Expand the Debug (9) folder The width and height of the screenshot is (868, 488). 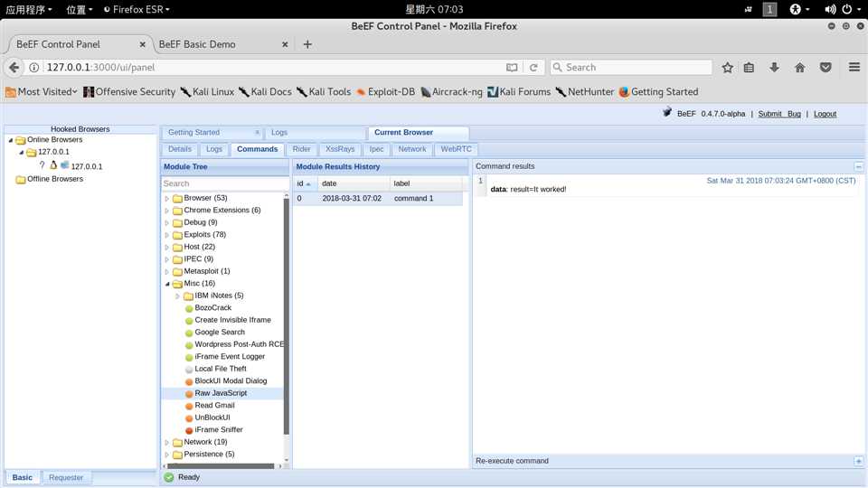166,222
